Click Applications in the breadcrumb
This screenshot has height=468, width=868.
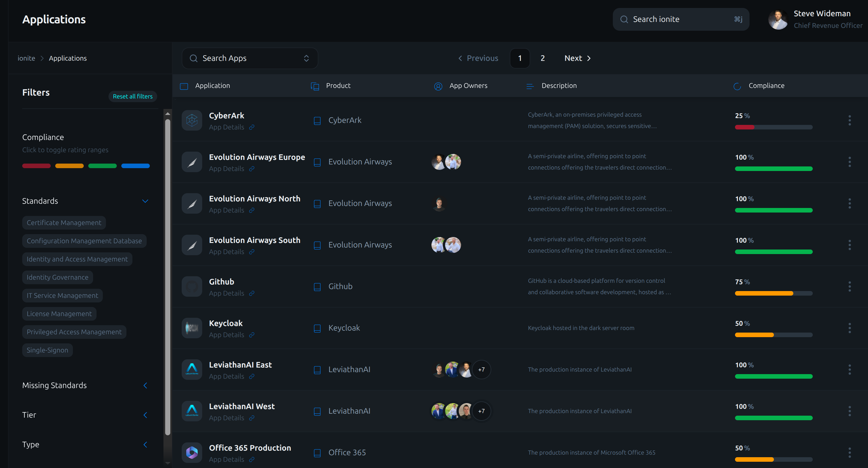click(68, 58)
